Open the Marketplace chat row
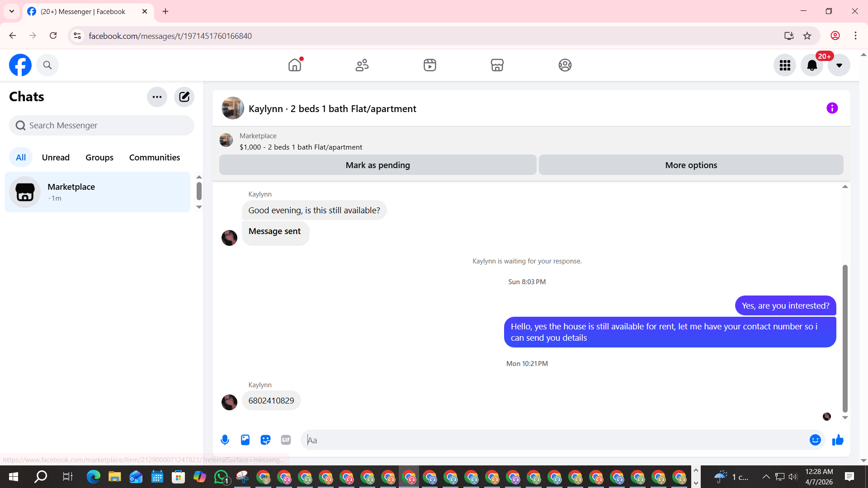 pos(97,192)
